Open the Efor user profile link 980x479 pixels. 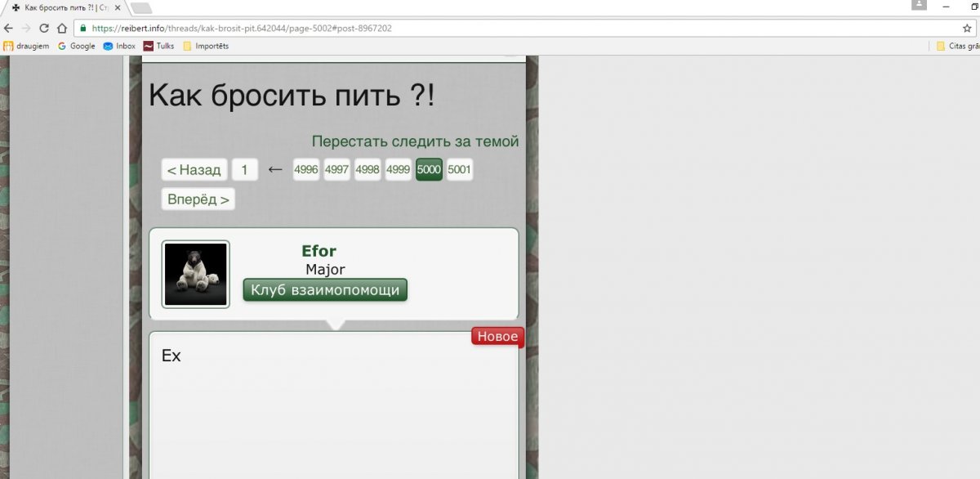318,251
